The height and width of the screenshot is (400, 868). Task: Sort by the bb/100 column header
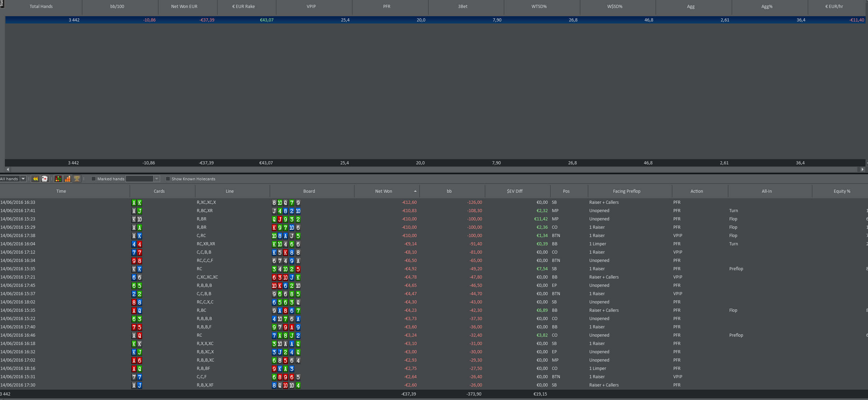tap(117, 7)
